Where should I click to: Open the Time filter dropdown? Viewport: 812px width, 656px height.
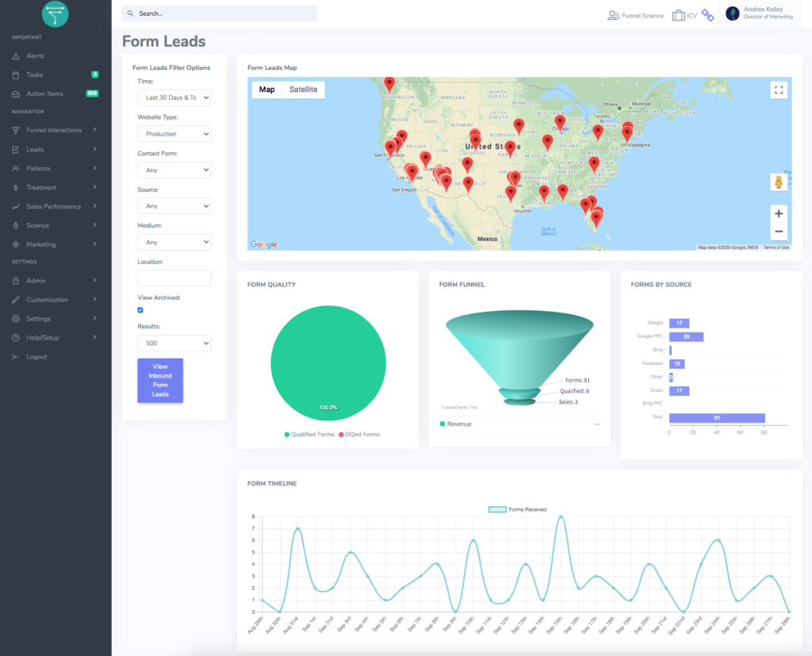click(x=174, y=98)
